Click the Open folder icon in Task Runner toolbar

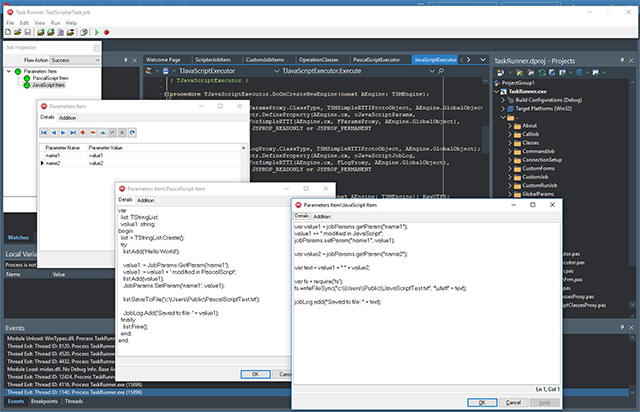pos(18,32)
